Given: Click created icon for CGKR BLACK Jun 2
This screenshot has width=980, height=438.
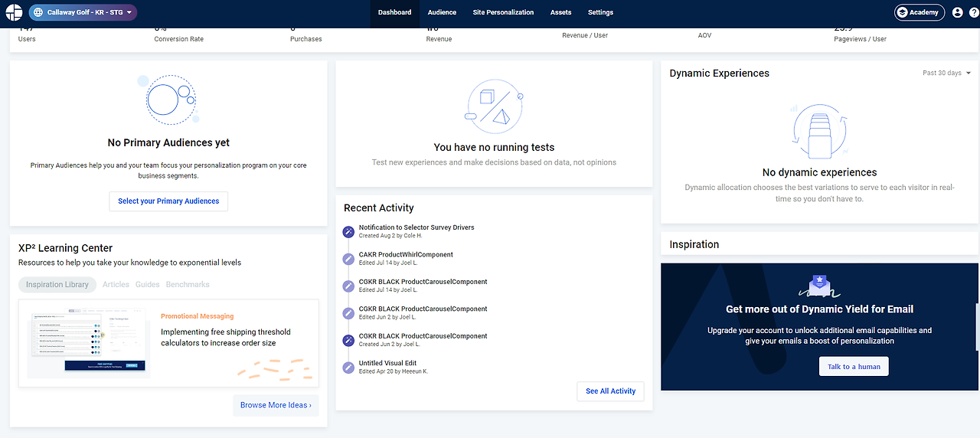Looking at the screenshot, I should click(348, 340).
